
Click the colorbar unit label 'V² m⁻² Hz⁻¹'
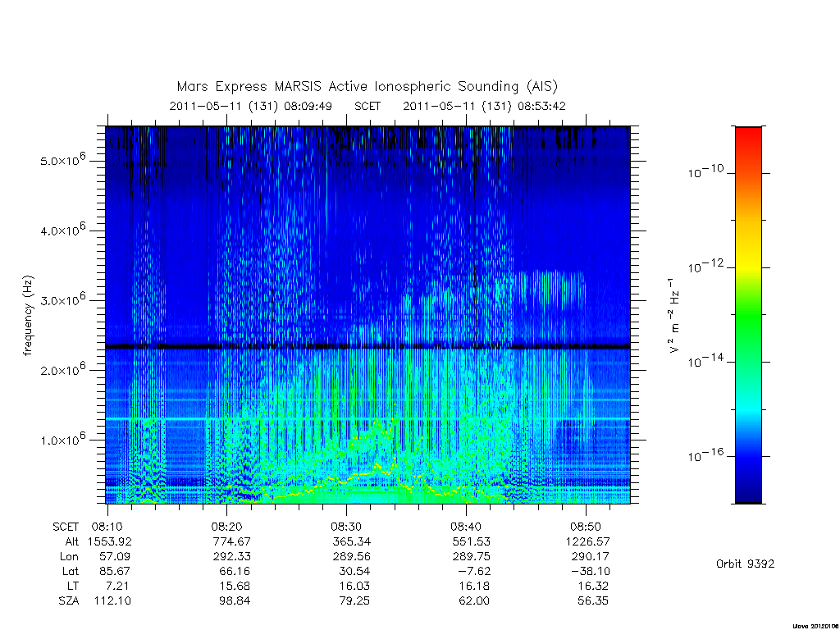pyautogui.click(x=674, y=316)
